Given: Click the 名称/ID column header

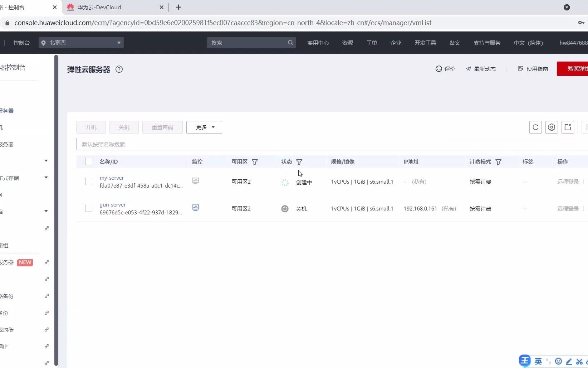Looking at the screenshot, I should point(109,161).
